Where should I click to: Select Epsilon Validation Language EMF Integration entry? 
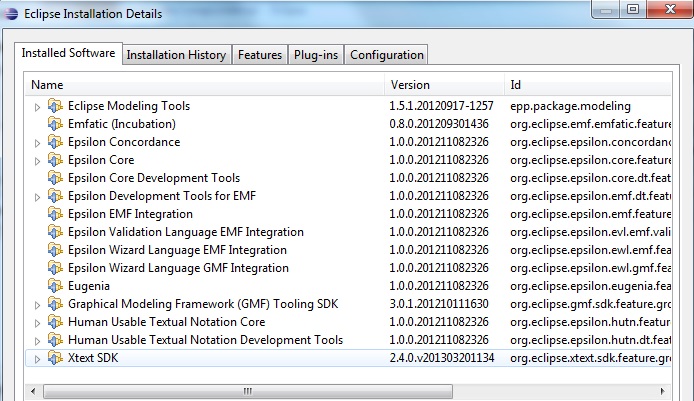(x=186, y=232)
